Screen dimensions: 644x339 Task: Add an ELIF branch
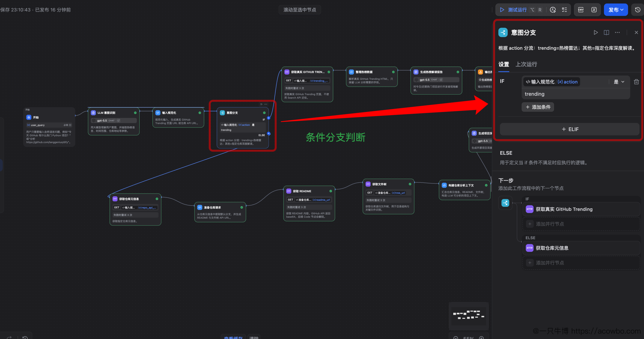(570, 129)
